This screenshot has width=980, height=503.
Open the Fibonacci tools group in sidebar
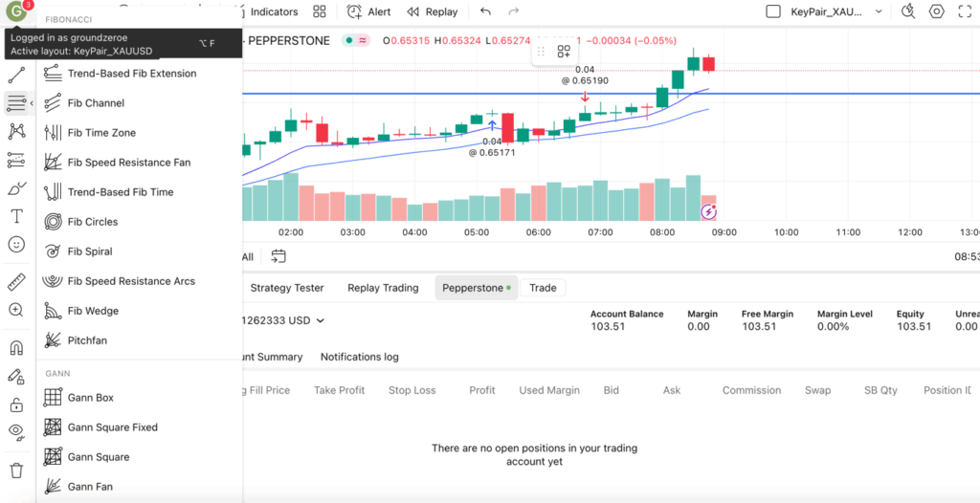pyautogui.click(x=16, y=102)
